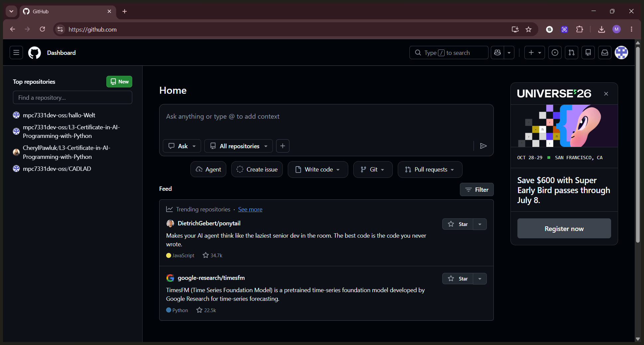Open the site information icon in address bar
The image size is (644, 345).
tap(60, 29)
